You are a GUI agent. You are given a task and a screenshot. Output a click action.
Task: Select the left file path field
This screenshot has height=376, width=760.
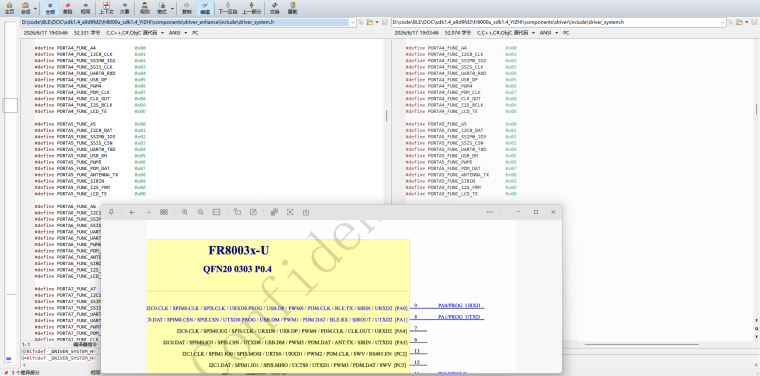coord(185,22)
